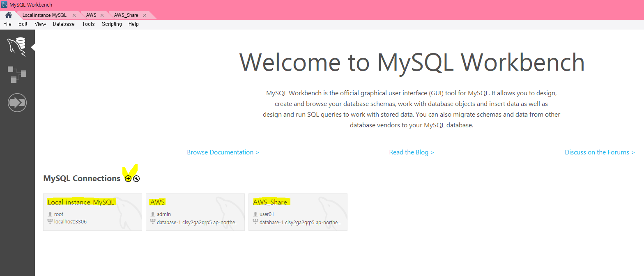Switch to the AWS tab
Viewport: 644px width, 276px height.
pyautogui.click(x=91, y=15)
